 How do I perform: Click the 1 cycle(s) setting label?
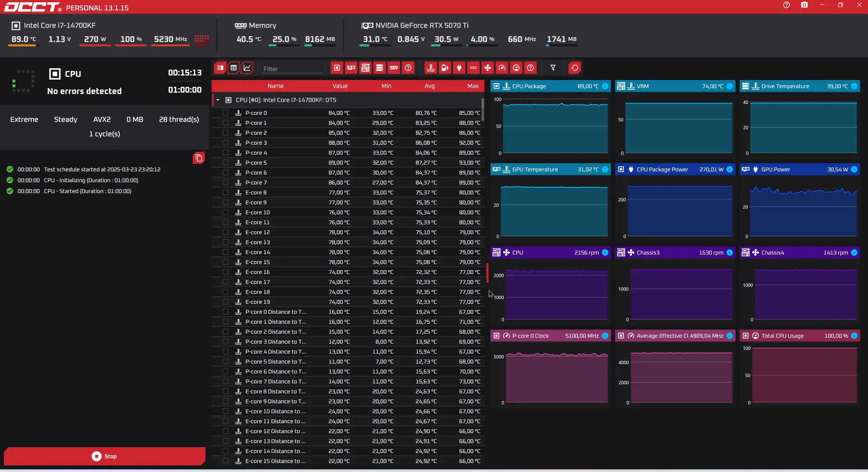pyautogui.click(x=104, y=134)
